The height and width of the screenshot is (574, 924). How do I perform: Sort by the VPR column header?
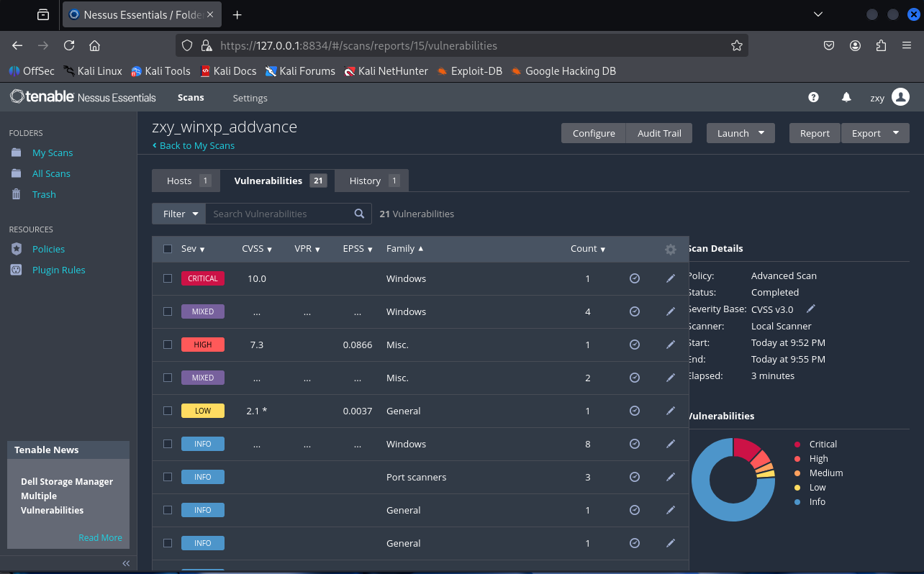[x=307, y=249]
